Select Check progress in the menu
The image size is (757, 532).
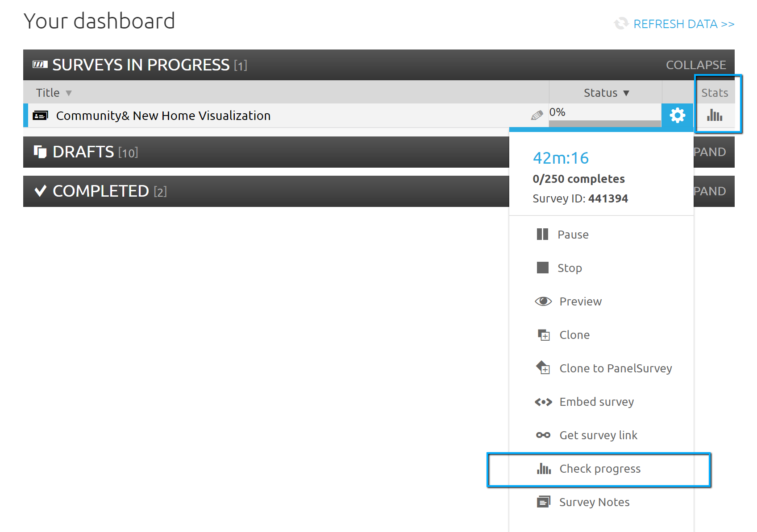[x=599, y=469]
